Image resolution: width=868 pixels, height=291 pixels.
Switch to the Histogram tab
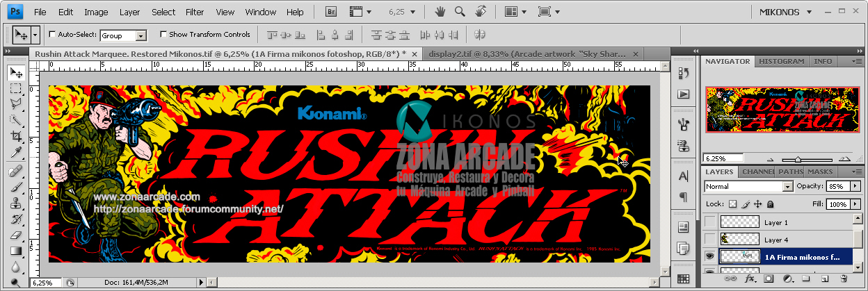click(x=782, y=61)
